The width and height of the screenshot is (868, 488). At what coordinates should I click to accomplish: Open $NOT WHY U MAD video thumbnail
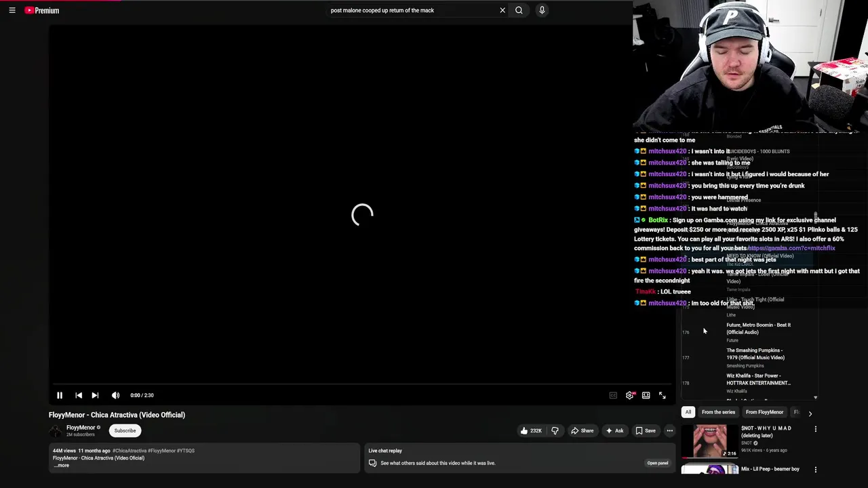[x=709, y=441]
